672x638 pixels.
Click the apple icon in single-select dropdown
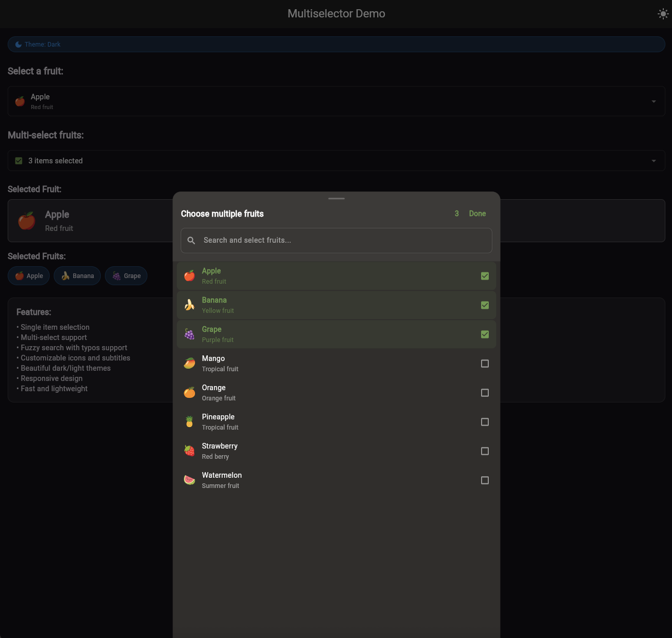[20, 101]
